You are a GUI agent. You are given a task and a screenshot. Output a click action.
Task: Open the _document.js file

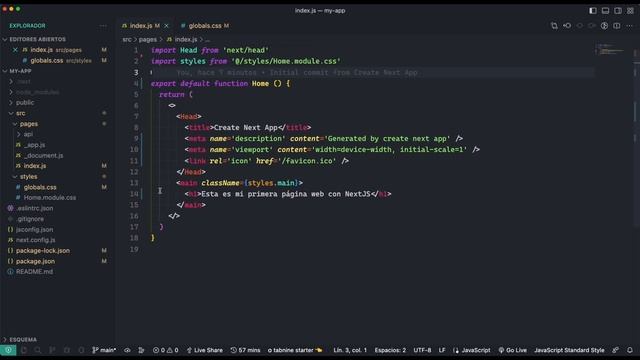43,156
